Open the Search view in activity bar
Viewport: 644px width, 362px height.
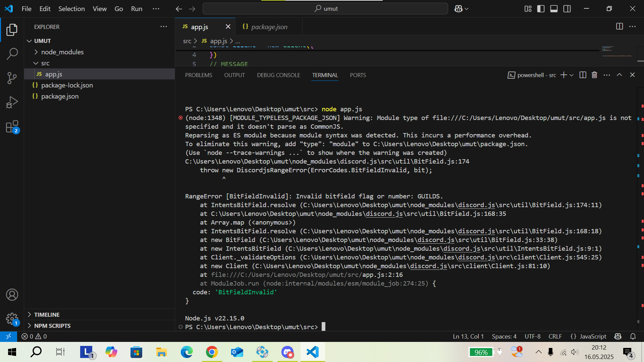pos(12,54)
